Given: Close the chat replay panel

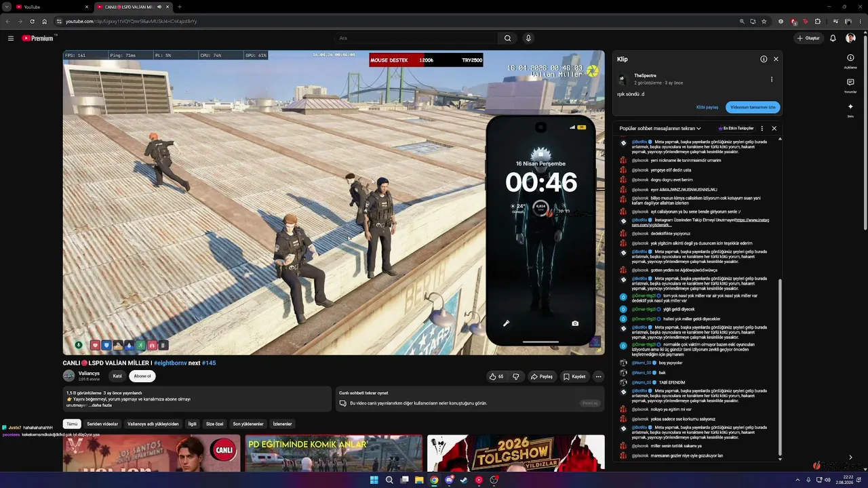Looking at the screenshot, I should 774,128.
